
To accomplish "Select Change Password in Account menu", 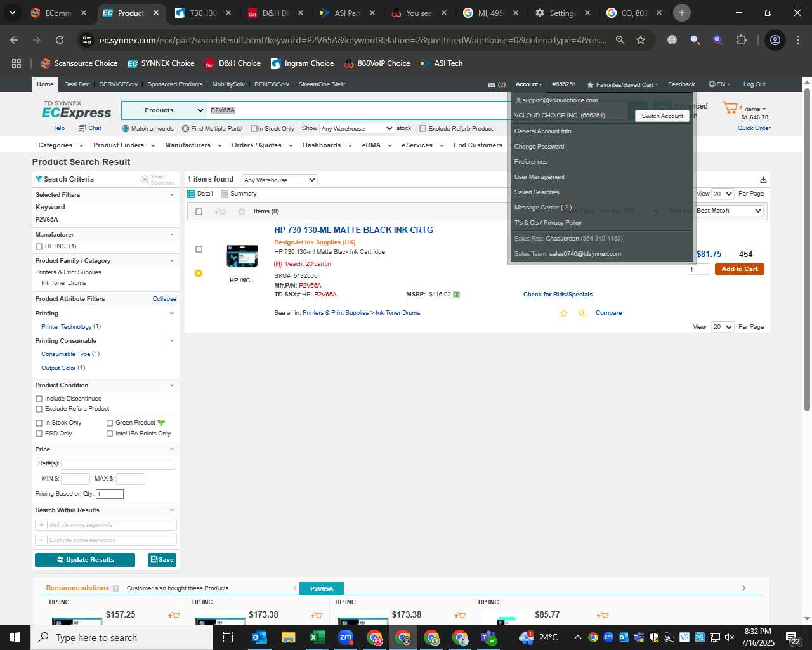I will 539,147.
